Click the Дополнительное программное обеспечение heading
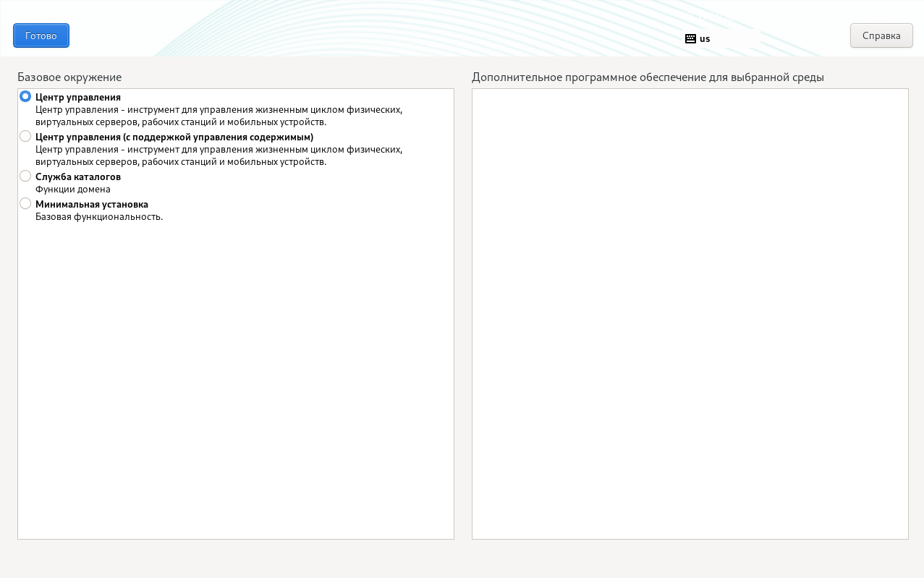 point(648,77)
